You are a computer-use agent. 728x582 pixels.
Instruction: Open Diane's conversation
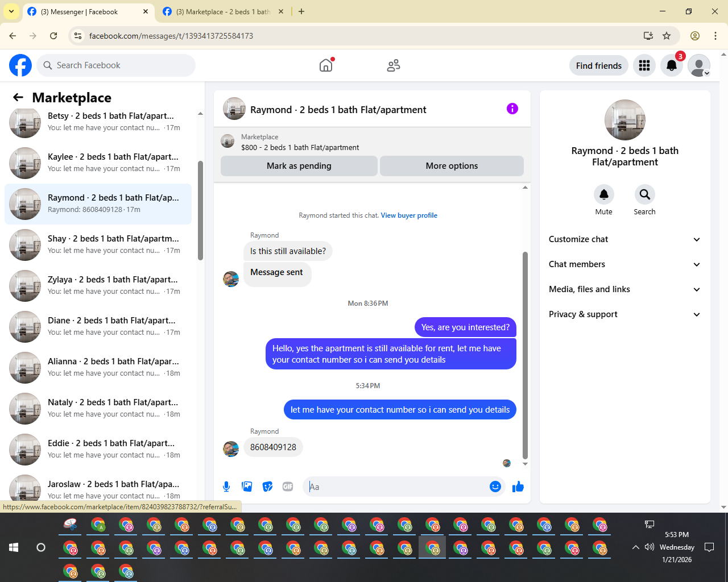point(98,327)
